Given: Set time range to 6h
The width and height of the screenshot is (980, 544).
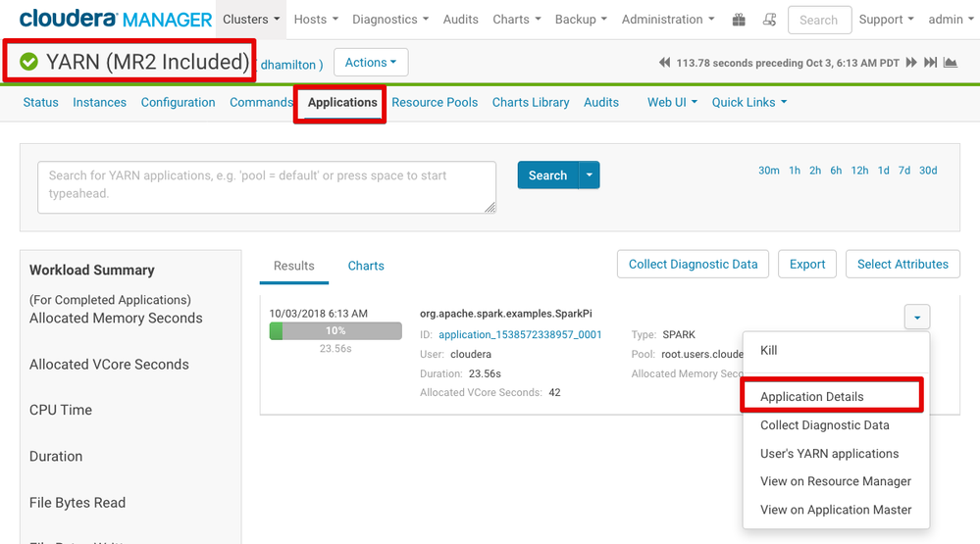Looking at the screenshot, I should (x=836, y=171).
